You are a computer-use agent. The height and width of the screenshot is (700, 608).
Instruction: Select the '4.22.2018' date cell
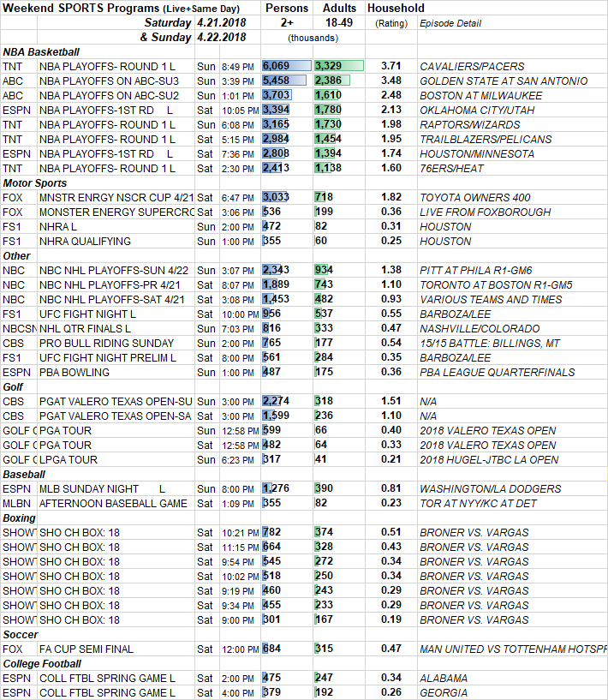tap(222, 37)
